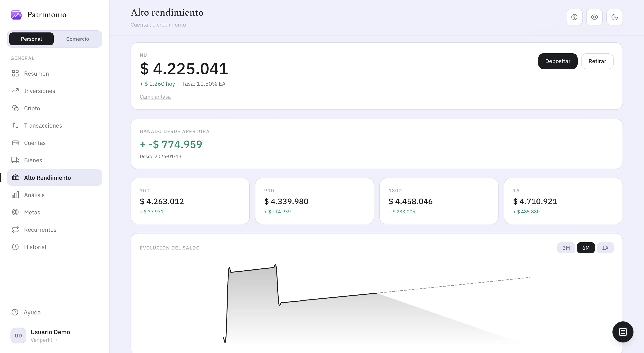Screen dimensions: 644x353
Task: Navigate to Análisis
Action: pos(55,195)
